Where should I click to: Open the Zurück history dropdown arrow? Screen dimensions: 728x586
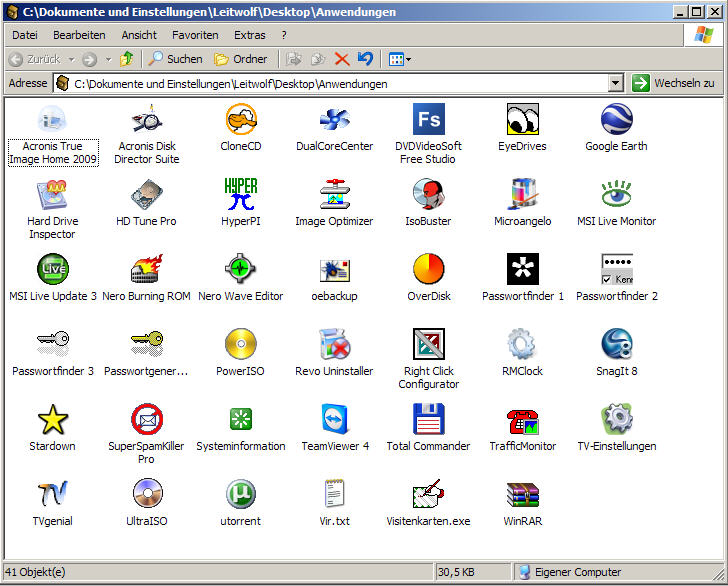[x=70, y=60]
